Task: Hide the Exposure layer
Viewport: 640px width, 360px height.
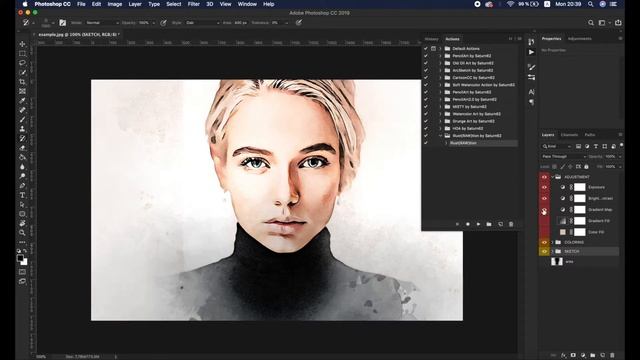Action: coord(544,187)
